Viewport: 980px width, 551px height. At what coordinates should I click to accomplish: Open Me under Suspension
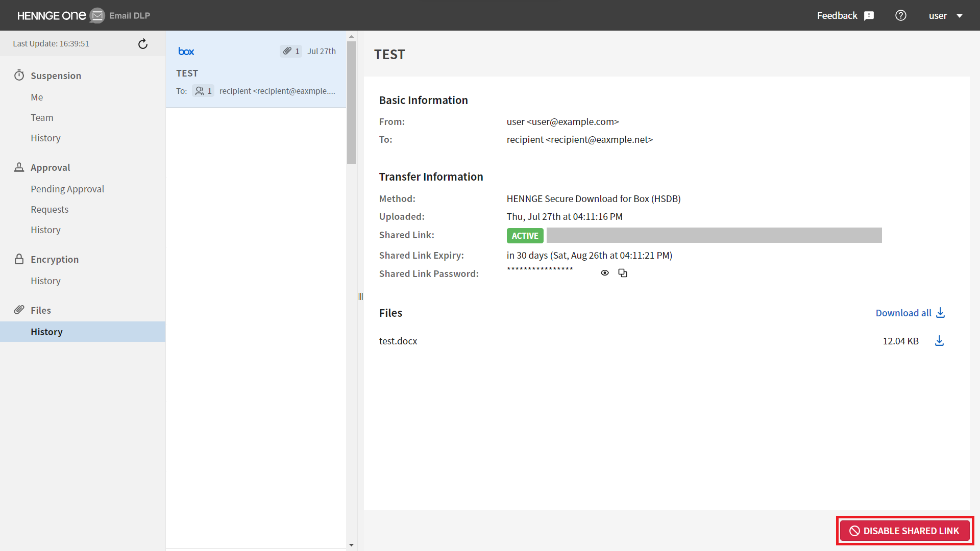coord(37,97)
